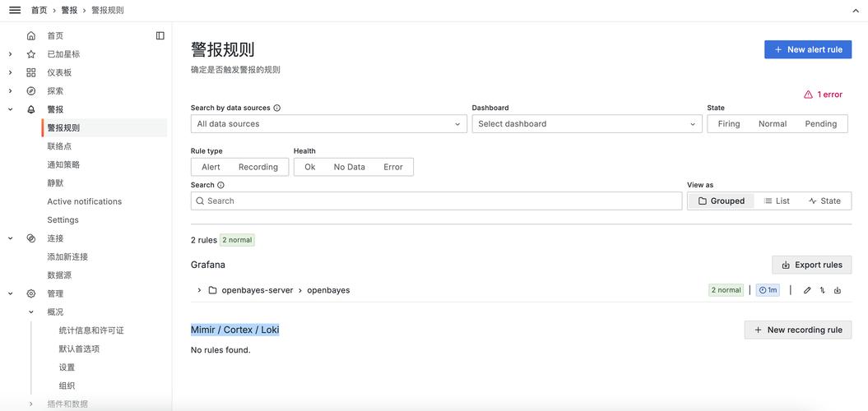The width and height of the screenshot is (868, 411).
Task: Select Alert rule type filter
Action: (x=211, y=167)
